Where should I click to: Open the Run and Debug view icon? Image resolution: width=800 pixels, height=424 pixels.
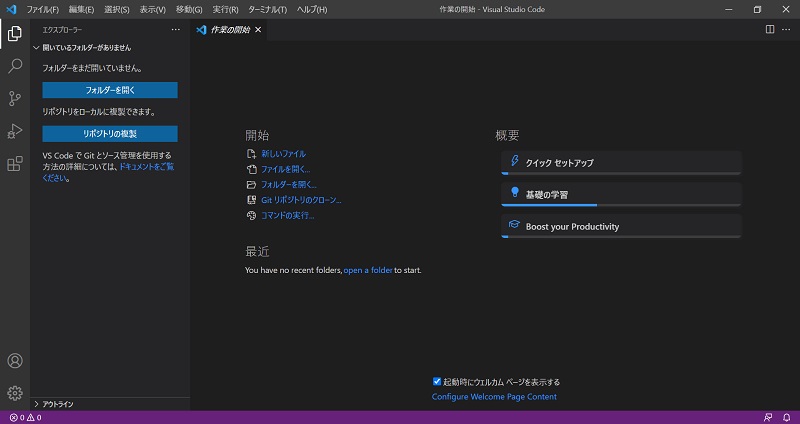[x=15, y=131]
